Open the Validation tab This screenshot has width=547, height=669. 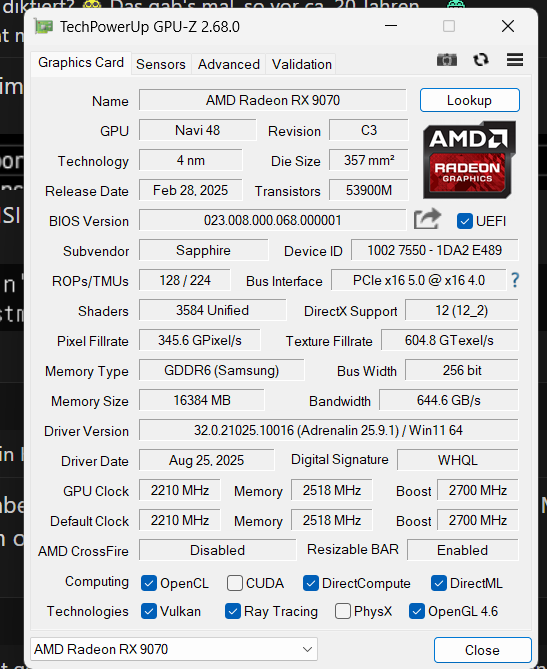(302, 64)
